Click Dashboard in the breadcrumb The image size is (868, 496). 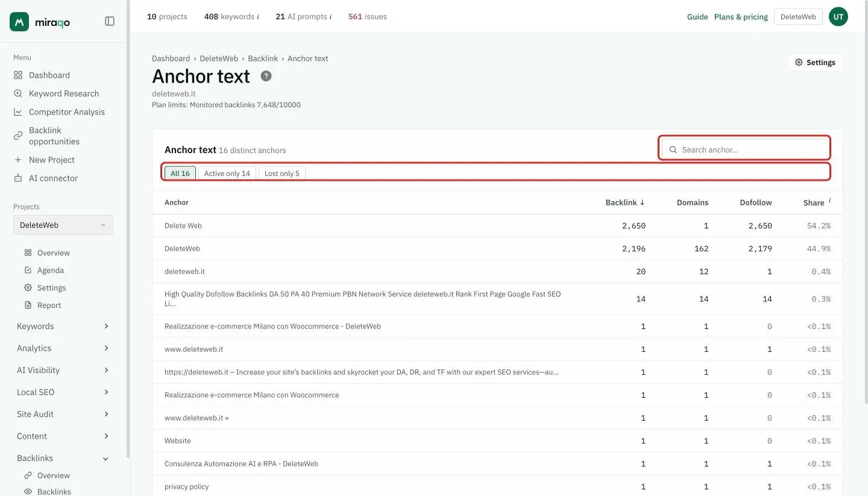coord(171,58)
